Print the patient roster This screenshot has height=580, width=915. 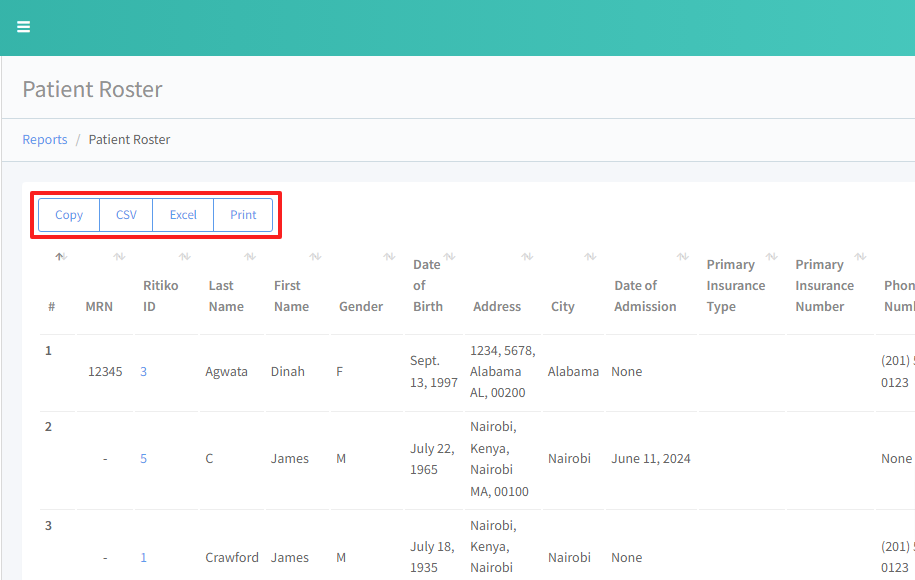pyautogui.click(x=243, y=215)
